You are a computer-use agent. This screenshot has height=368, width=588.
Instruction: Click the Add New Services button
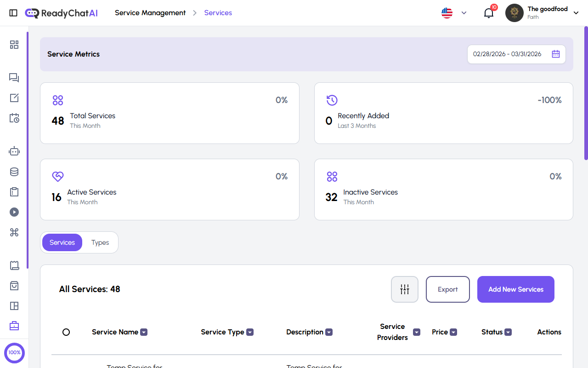tap(515, 289)
